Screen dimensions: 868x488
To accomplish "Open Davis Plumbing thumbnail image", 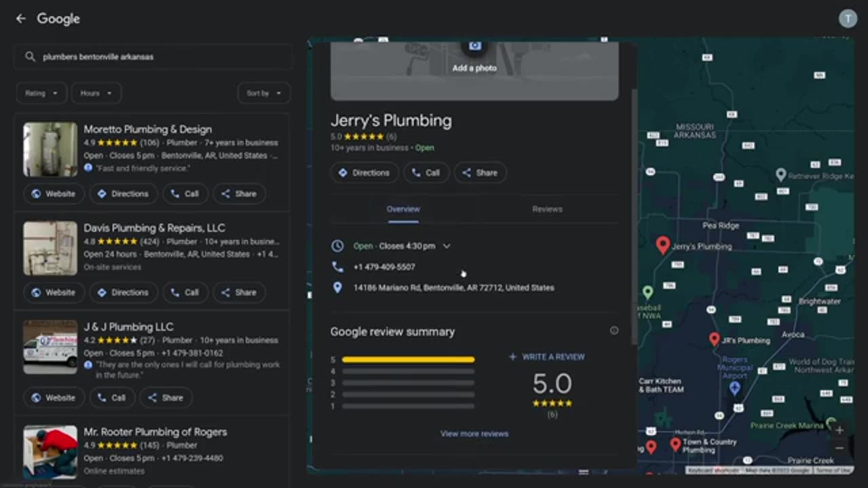I will tap(50, 248).
